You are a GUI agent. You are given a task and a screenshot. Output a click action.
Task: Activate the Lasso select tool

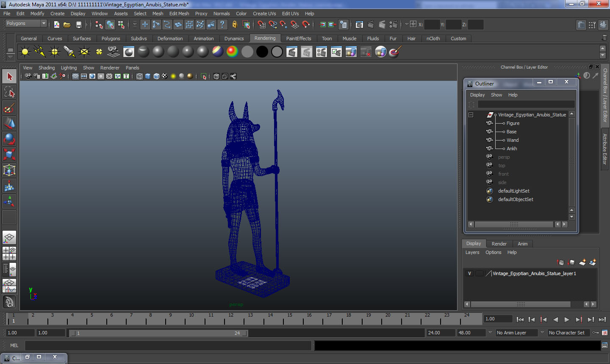click(x=9, y=92)
